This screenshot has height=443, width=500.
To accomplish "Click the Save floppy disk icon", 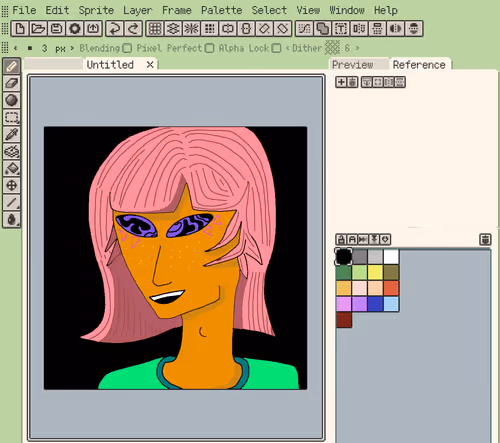I will (x=56, y=28).
